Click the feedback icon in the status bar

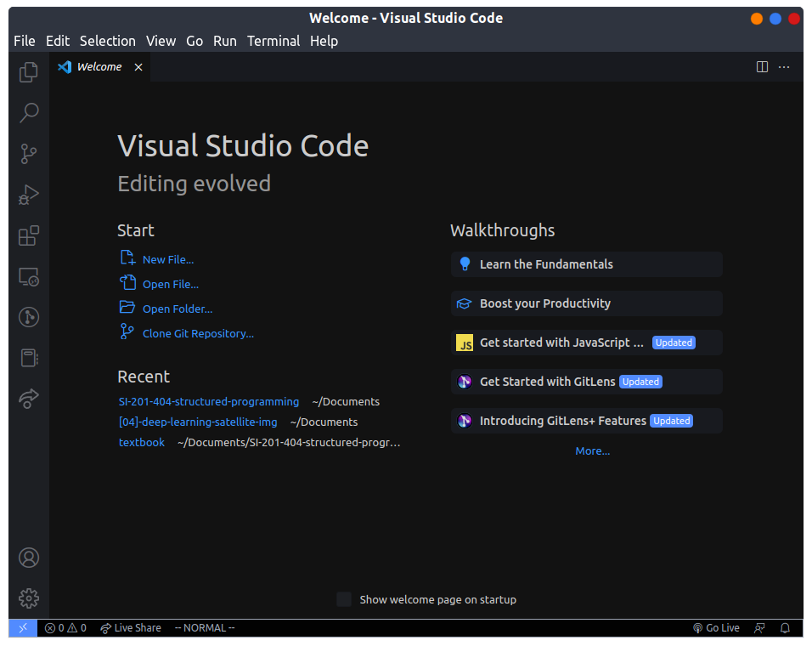[x=759, y=628]
